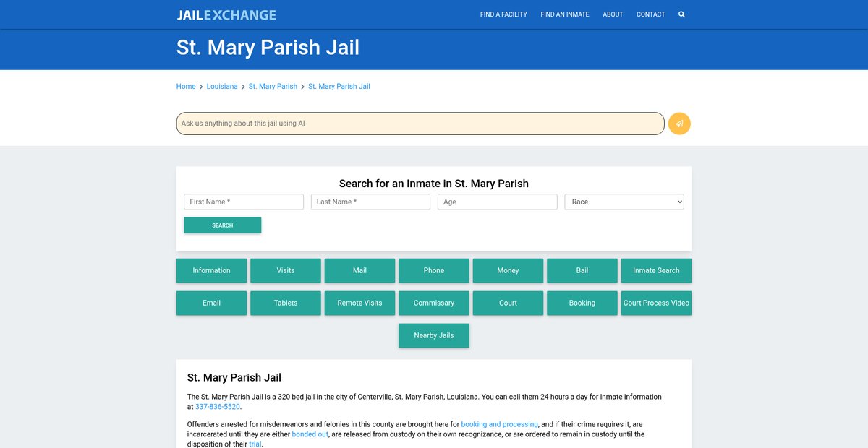Open the Commissary section
868x448 pixels.
tap(434, 303)
